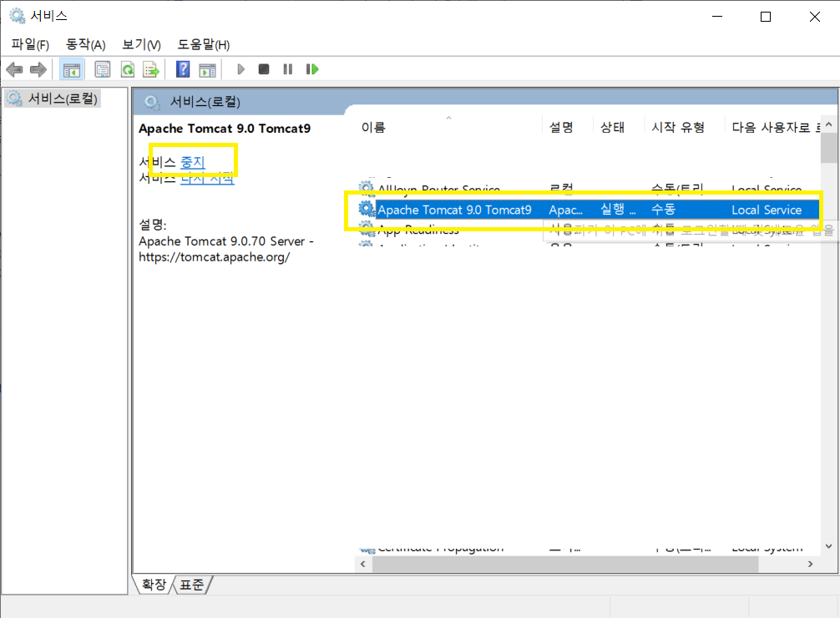840x618 pixels.
Task: Click the 서비스(로컬) header magnifier gear icon
Action: pyautogui.click(x=152, y=102)
